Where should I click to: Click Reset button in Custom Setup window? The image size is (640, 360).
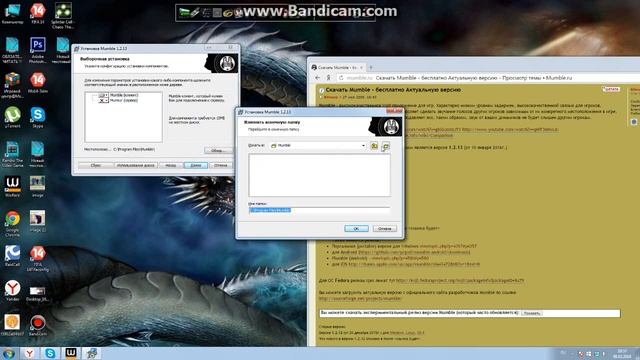[96, 165]
